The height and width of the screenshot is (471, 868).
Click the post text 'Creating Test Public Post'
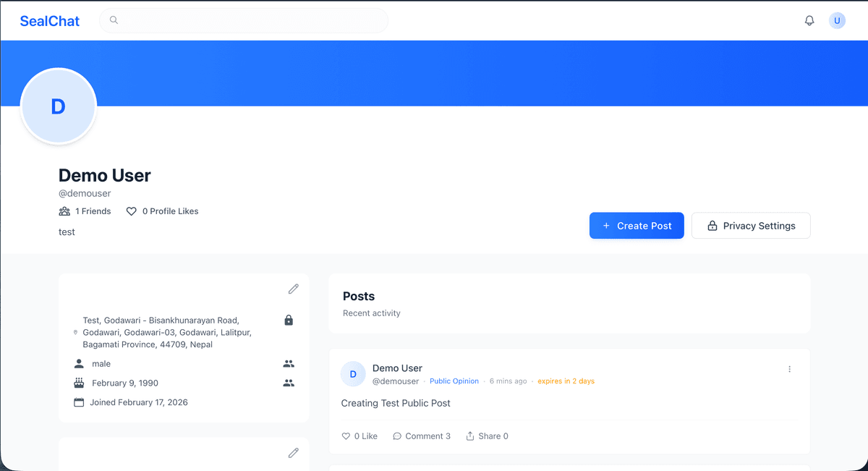point(396,403)
